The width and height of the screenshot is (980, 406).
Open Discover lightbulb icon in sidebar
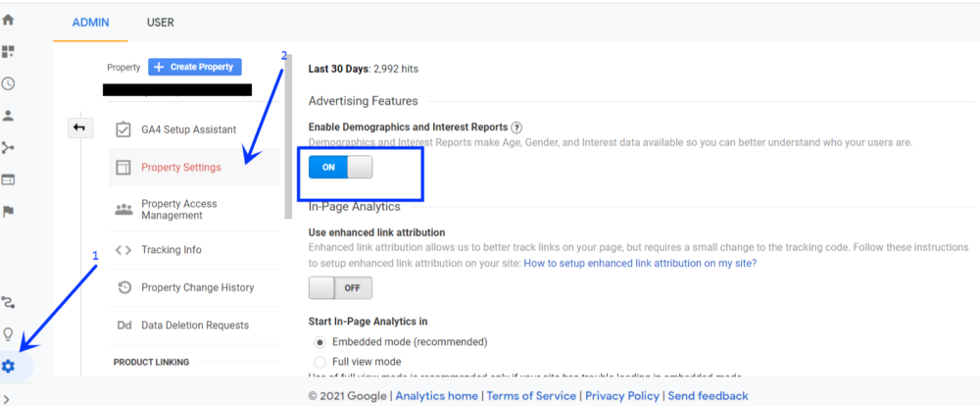pyautogui.click(x=8, y=334)
